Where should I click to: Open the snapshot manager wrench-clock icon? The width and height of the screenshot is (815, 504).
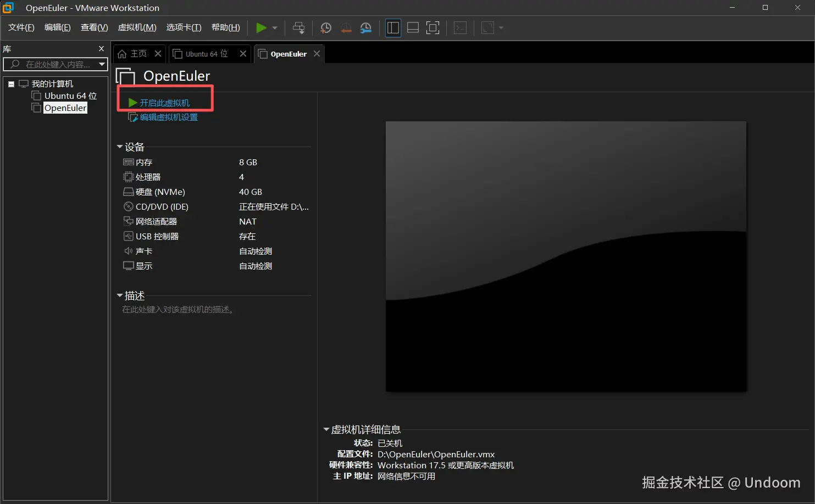[366, 27]
